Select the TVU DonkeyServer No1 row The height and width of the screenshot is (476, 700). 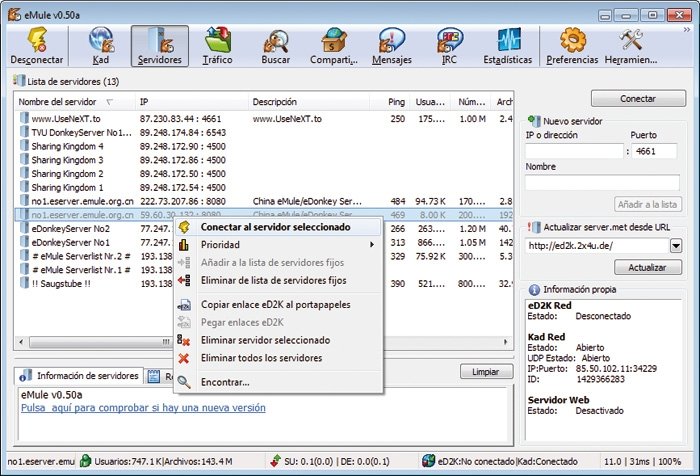[x=263, y=132]
